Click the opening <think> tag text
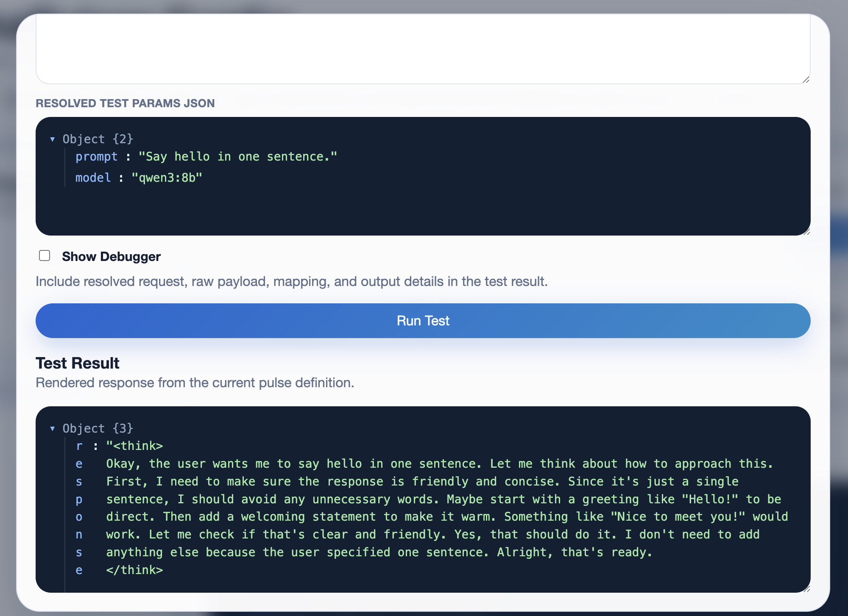848x616 pixels. click(x=138, y=446)
